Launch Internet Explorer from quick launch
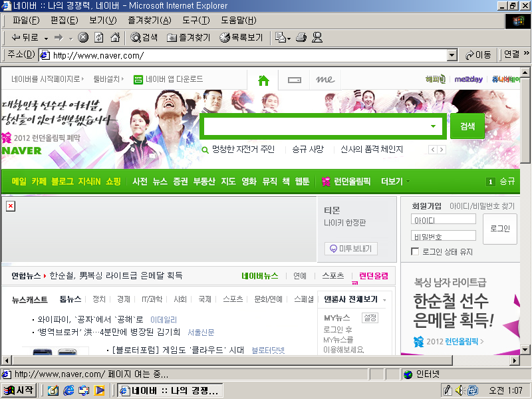532x399 pixels. (68, 390)
